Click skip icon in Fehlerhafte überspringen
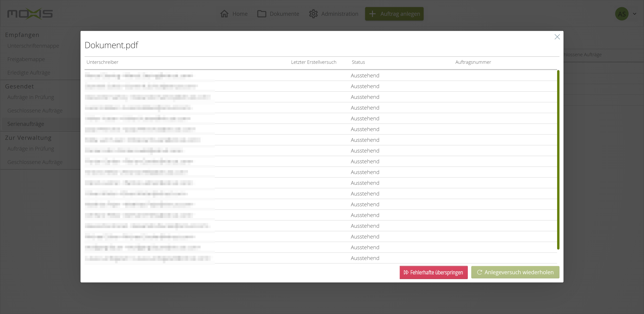The image size is (644, 314). point(406,272)
